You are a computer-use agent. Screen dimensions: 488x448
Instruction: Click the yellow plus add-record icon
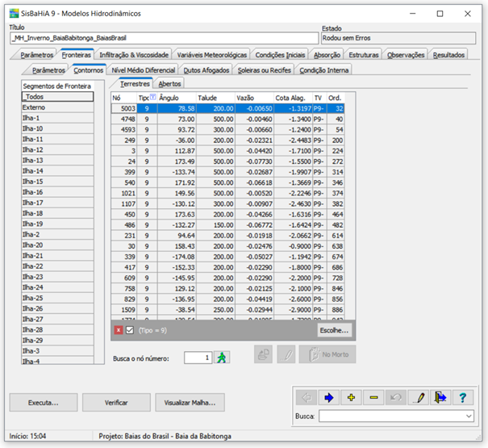(351, 397)
